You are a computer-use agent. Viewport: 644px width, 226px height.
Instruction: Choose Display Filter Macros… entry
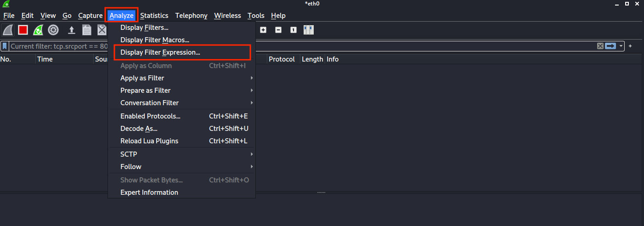(x=181, y=40)
